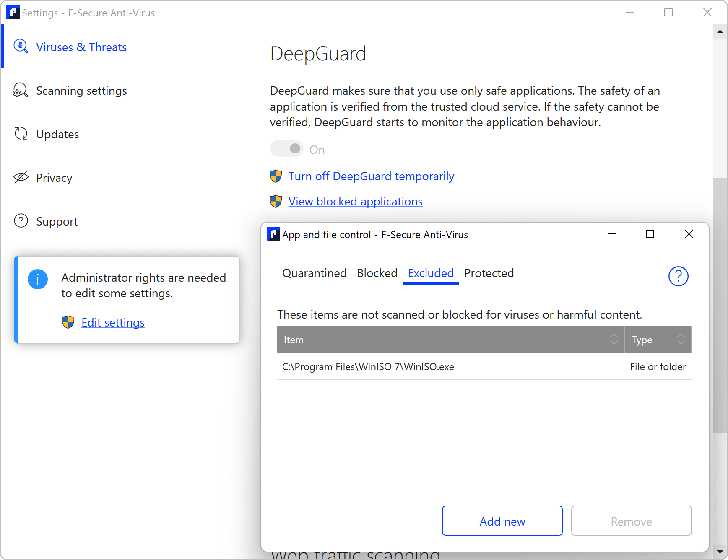Select the Viruses & Threats sidebar icon
Image resolution: width=728 pixels, height=560 pixels.
[21, 47]
